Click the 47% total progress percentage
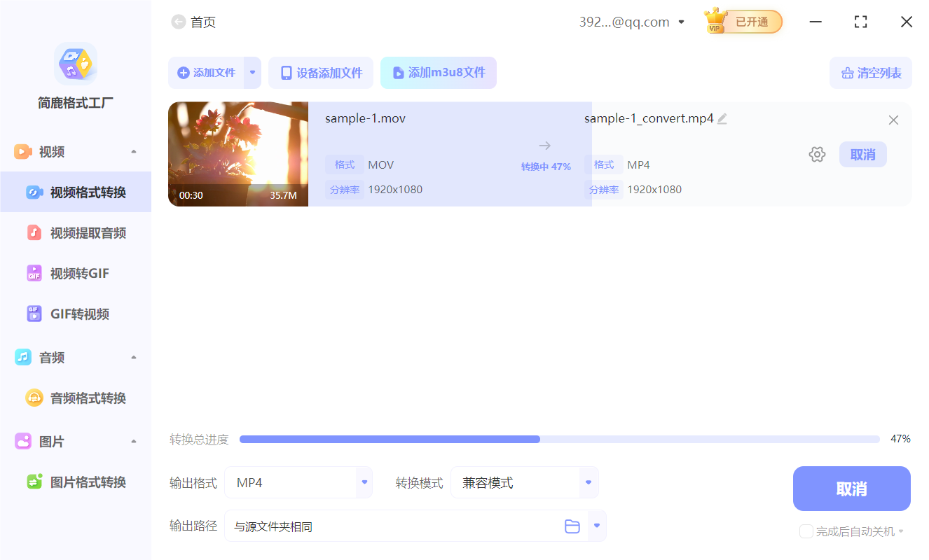Image resolution: width=929 pixels, height=560 pixels. coord(900,439)
